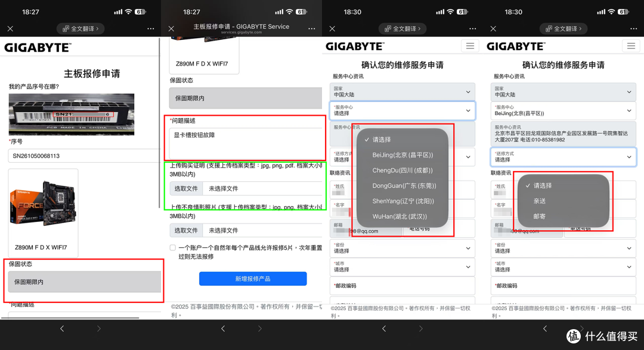Viewport: 644px width, 350px height.
Task: Expand 城市 dropdown on fourth phone screen
Action: 563,267
